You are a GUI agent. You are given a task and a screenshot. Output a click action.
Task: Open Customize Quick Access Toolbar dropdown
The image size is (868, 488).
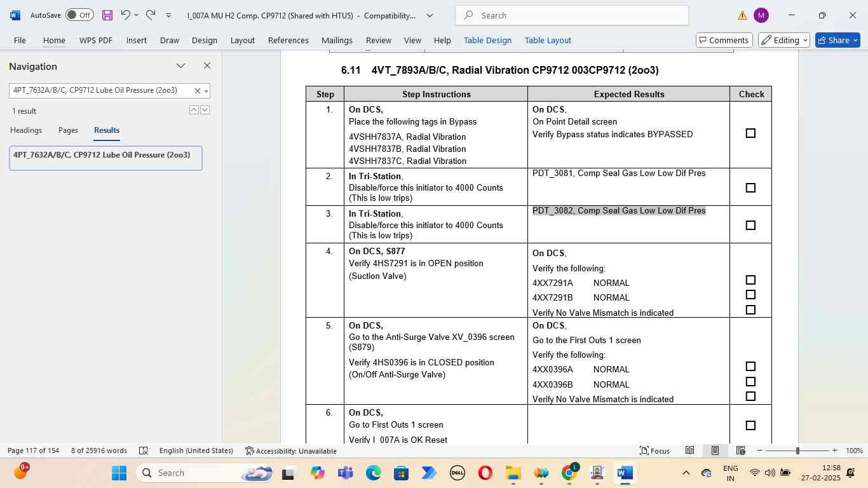168,15
